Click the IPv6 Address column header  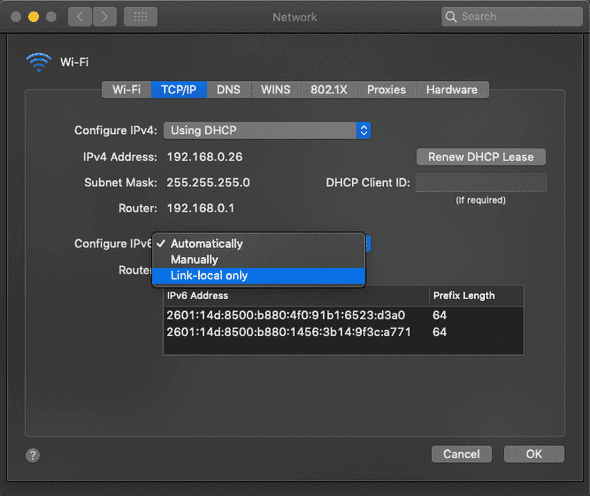click(x=296, y=296)
